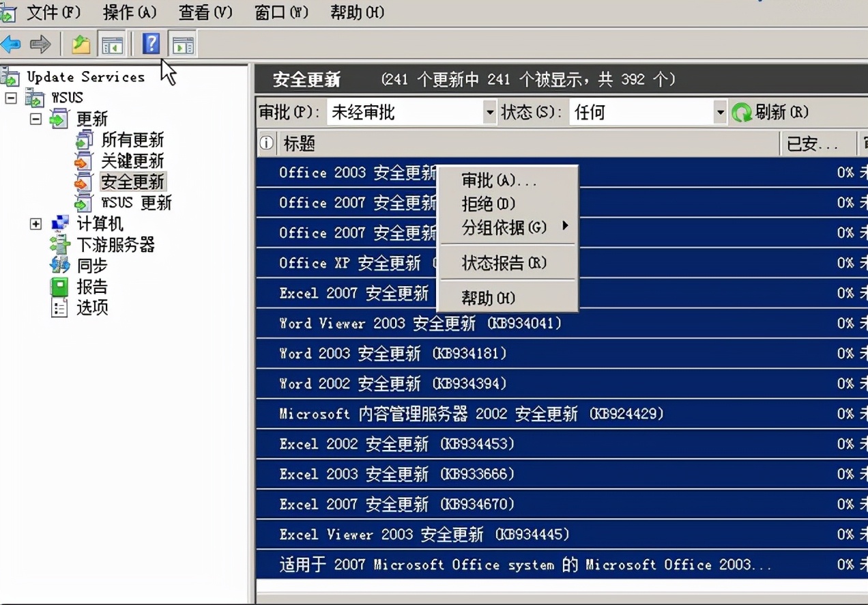The height and width of the screenshot is (605, 868).
Task: Click the 刷新(R) button
Action: (x=771, y=112)
